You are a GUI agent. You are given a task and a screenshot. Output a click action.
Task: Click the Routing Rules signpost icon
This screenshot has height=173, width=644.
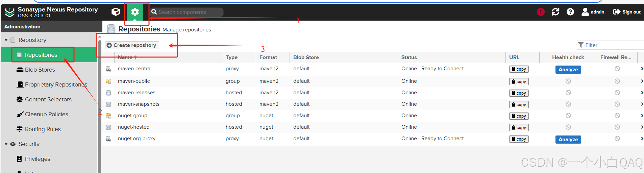click(20, 129)
